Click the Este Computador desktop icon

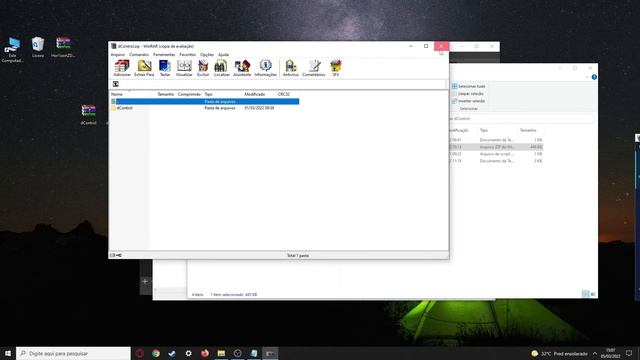point(12,50)
